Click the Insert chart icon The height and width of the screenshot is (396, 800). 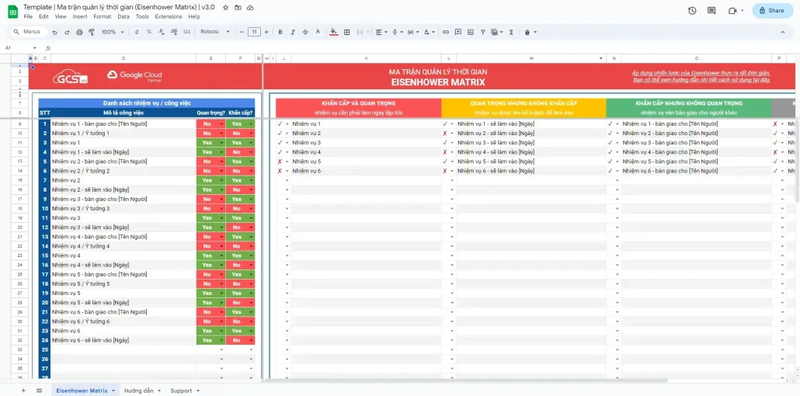coord(470,32)
